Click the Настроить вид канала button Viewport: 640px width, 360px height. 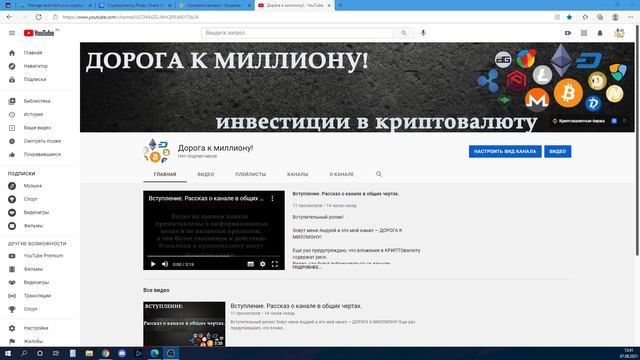505,151
